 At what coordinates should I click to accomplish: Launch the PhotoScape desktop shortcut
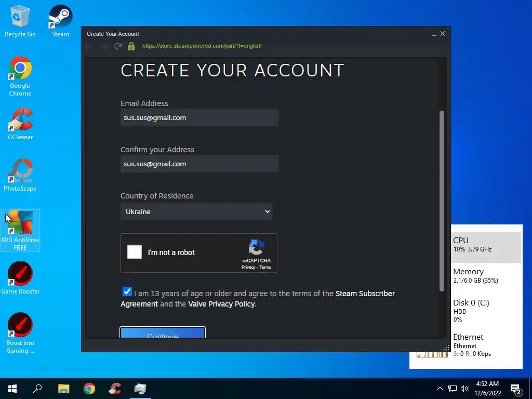(x=20, y=175)
